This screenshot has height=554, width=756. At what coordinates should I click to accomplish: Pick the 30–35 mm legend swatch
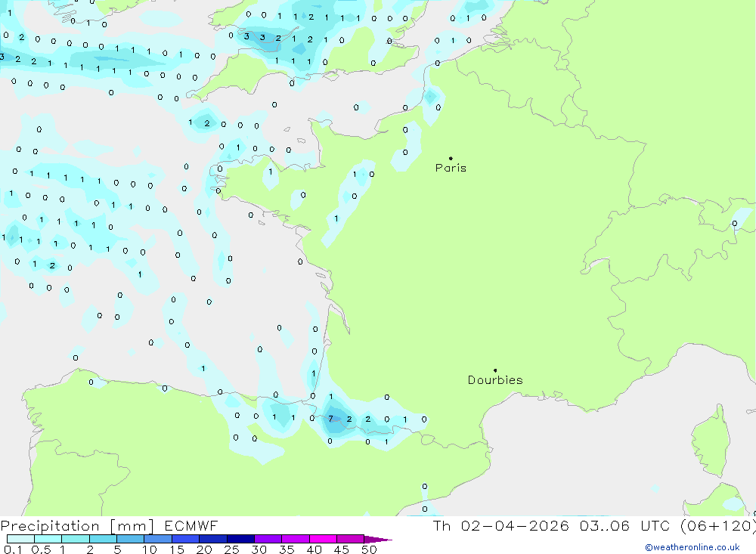(268, 539)
